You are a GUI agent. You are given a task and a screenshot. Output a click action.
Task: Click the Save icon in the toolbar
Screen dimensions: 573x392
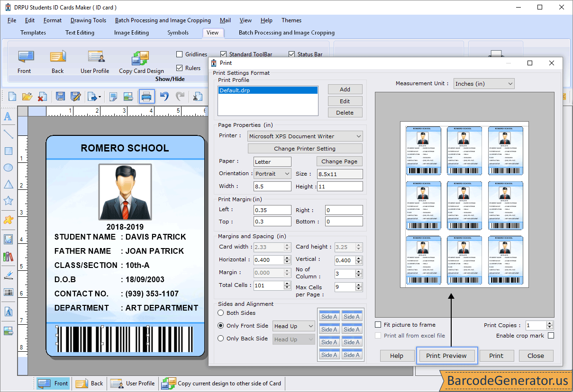tap(60, 96)
